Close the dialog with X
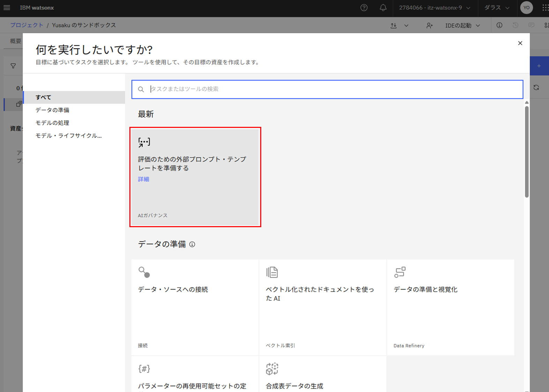The width and height of the screenshot is (549, 392). [520, 43]
